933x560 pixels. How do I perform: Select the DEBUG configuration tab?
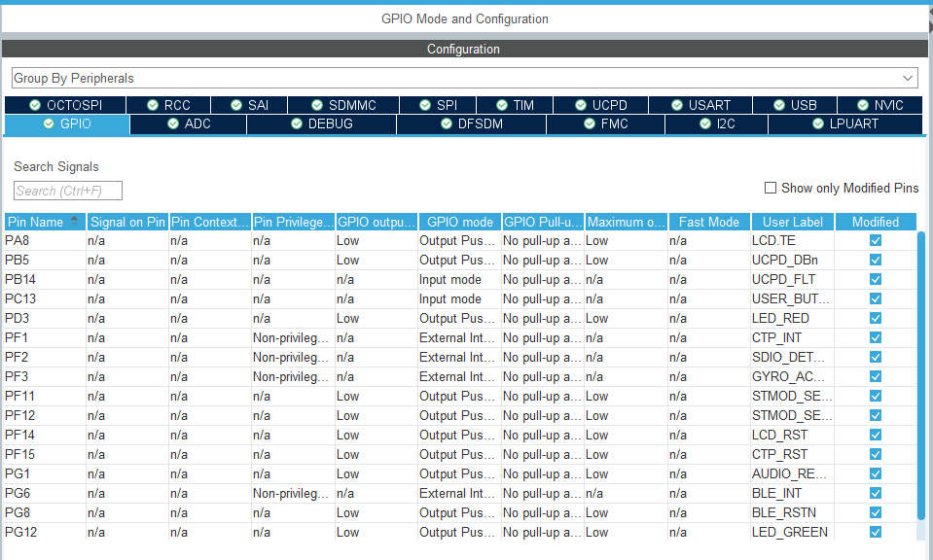(321, 124)
